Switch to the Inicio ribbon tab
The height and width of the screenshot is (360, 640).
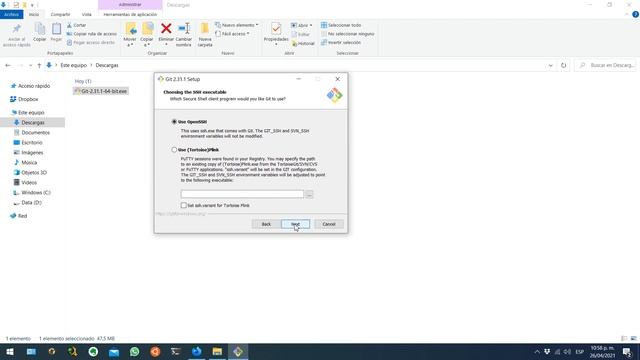point(34,14)
